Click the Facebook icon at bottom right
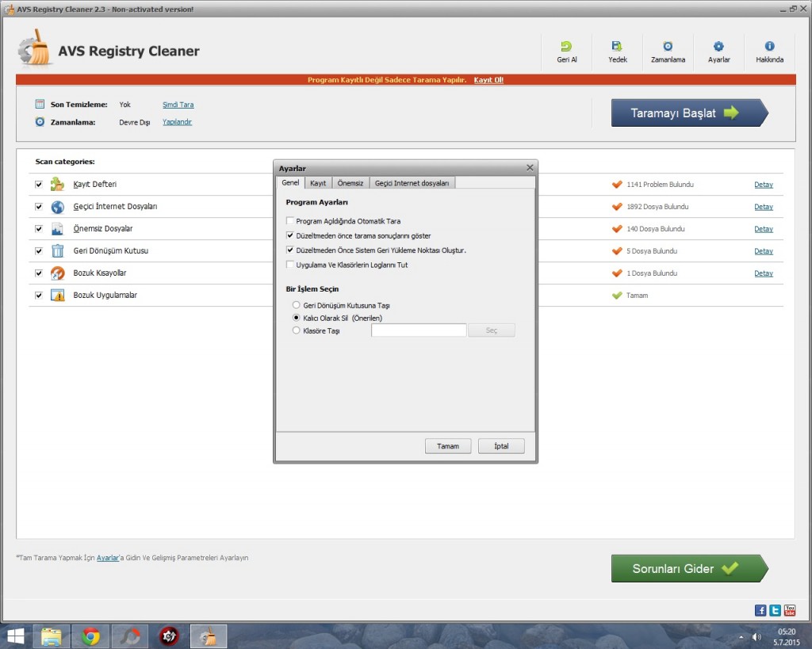The image size is (812, 649). pyautogui.click(x=760, y=610)
